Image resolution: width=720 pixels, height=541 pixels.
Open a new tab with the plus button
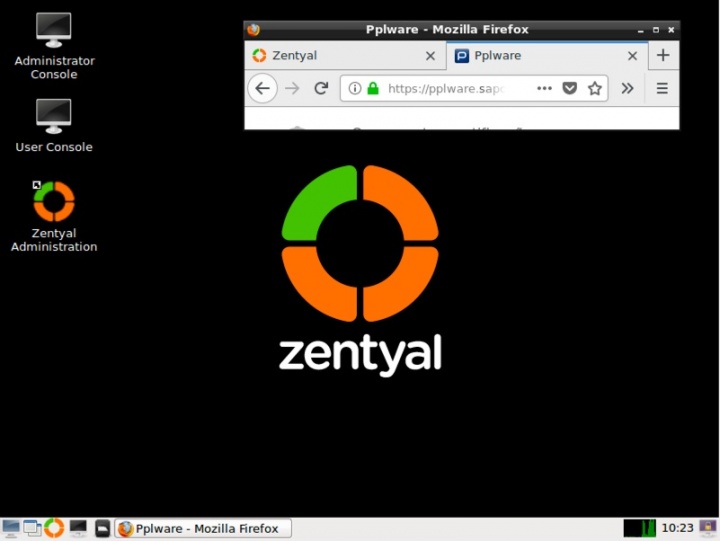coord(663,56)
